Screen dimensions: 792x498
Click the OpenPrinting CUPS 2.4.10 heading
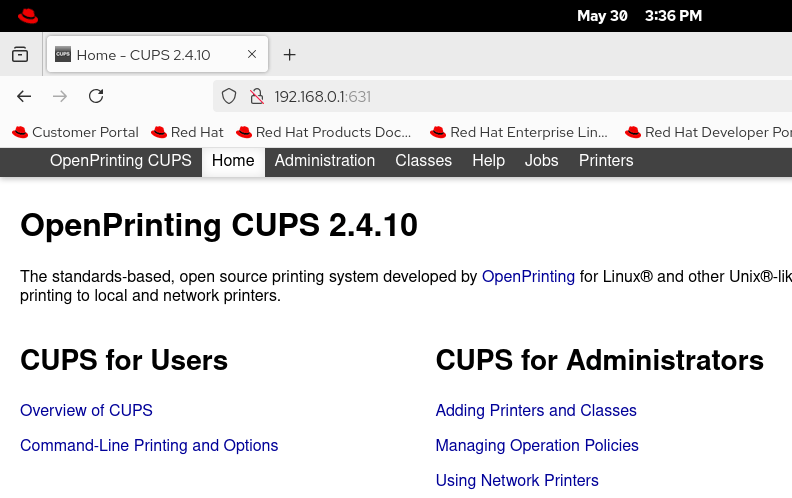tap(219, 225)
